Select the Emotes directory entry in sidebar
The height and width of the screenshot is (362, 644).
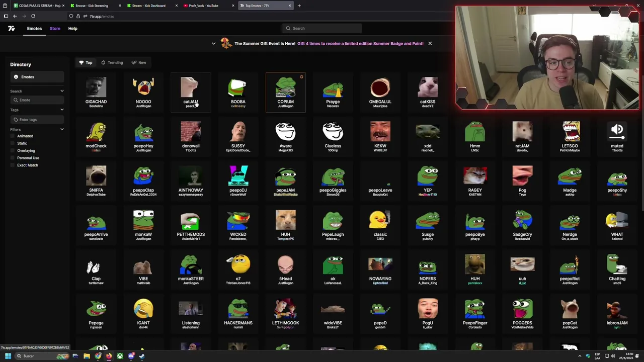pyautogui.click(x=37, y=77)
